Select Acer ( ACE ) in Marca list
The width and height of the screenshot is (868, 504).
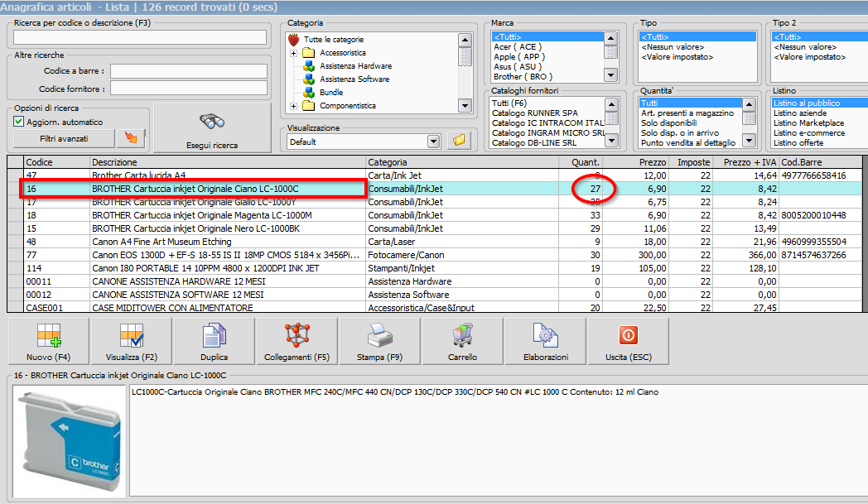tap(518, 47)
